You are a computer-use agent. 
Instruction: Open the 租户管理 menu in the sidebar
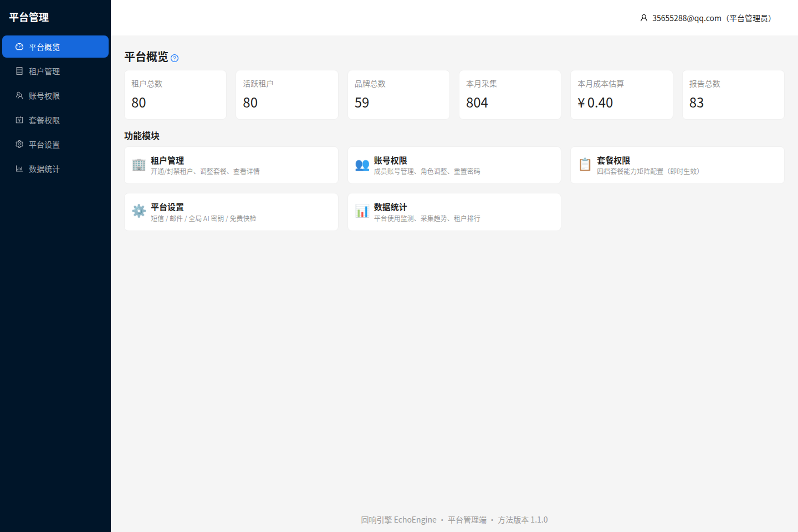pos(55,71)
